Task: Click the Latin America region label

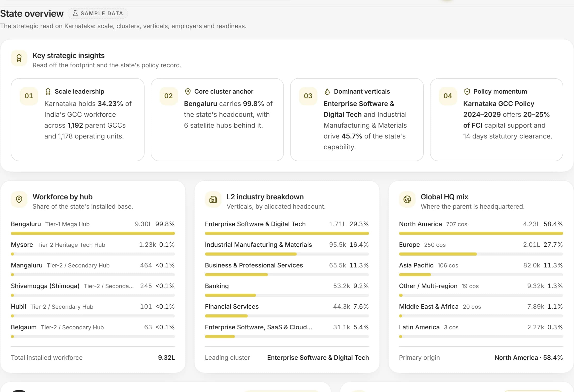Action: tap(419, 327)
